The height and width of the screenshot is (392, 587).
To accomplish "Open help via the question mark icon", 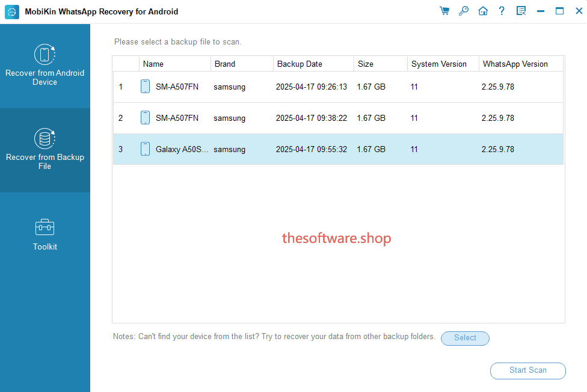I will [x=502, y=11].
